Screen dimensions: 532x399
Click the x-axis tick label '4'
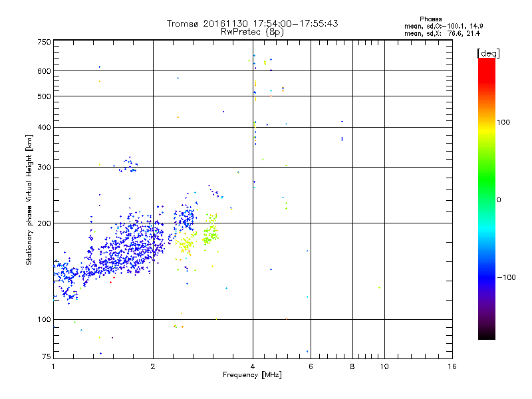(x=253, y=366)
